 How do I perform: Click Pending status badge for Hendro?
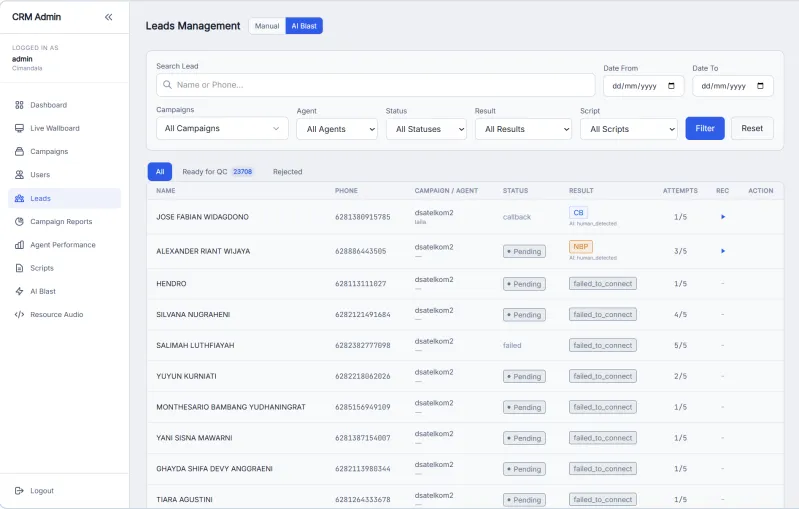coord(524,284)
